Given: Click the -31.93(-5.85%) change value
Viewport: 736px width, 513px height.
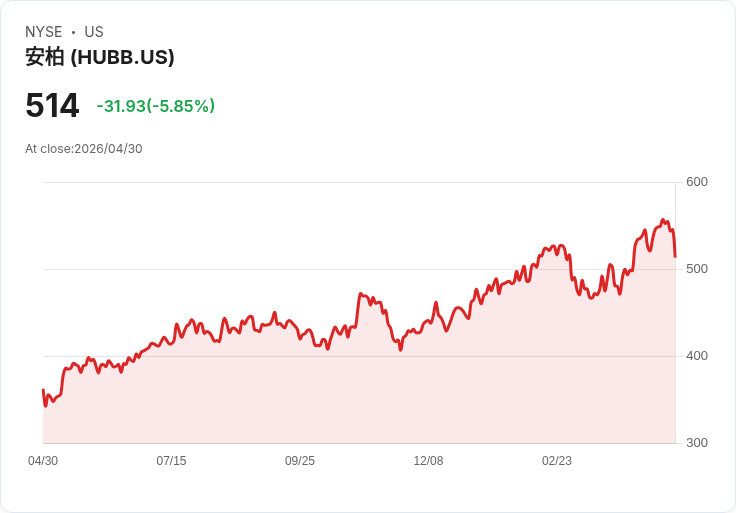Looking at the screenshot, I should pyautogui.click(x=156, y=106).
